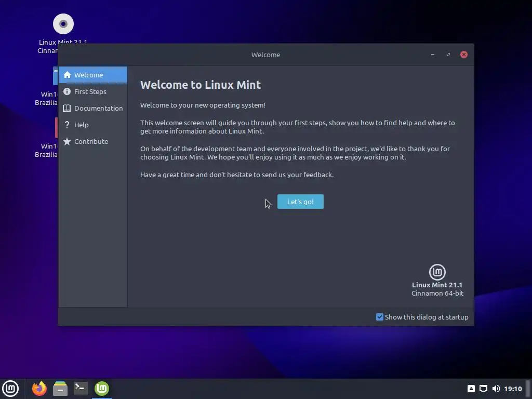Viewport: 532px width, 399px height.
Task: Click the Linux Mint 21.1 version label
Action: [437, 285]
